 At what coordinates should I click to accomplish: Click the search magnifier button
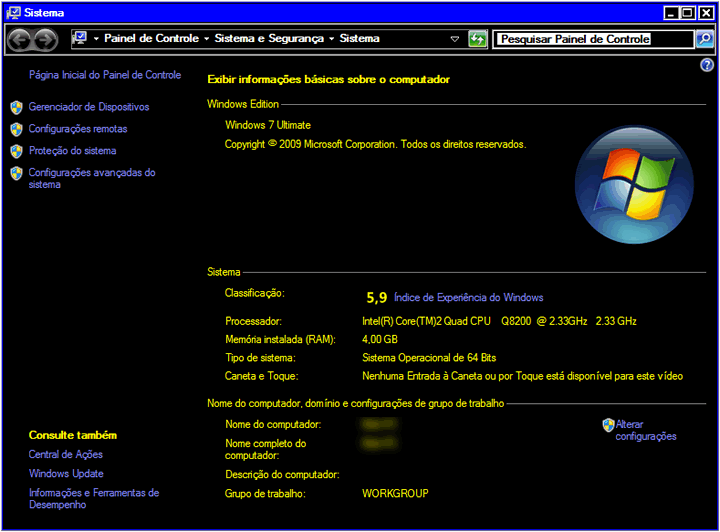pos(705,39)
